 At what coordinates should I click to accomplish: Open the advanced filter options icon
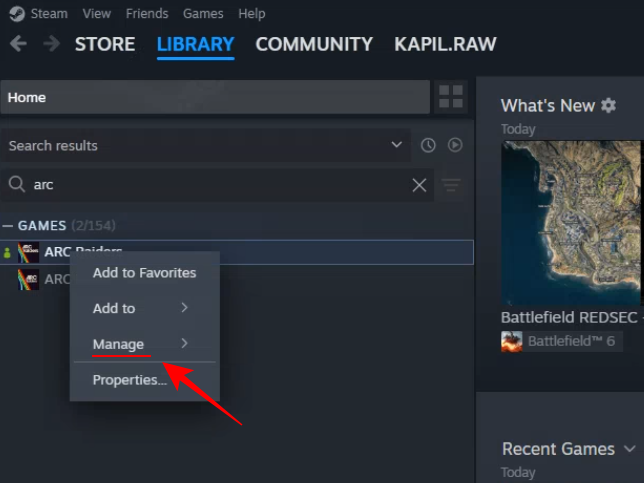click(452, 185)
